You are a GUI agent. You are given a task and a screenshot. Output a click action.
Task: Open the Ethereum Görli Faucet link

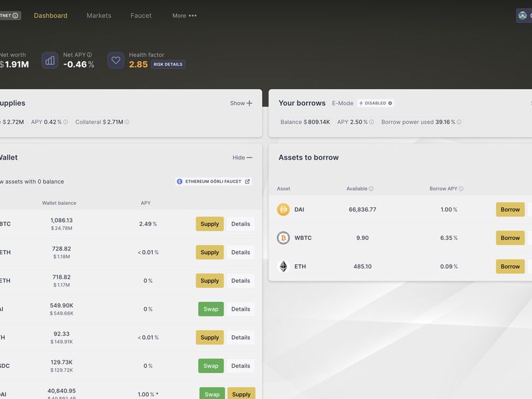pyautogui.click(x=213, y=182)
